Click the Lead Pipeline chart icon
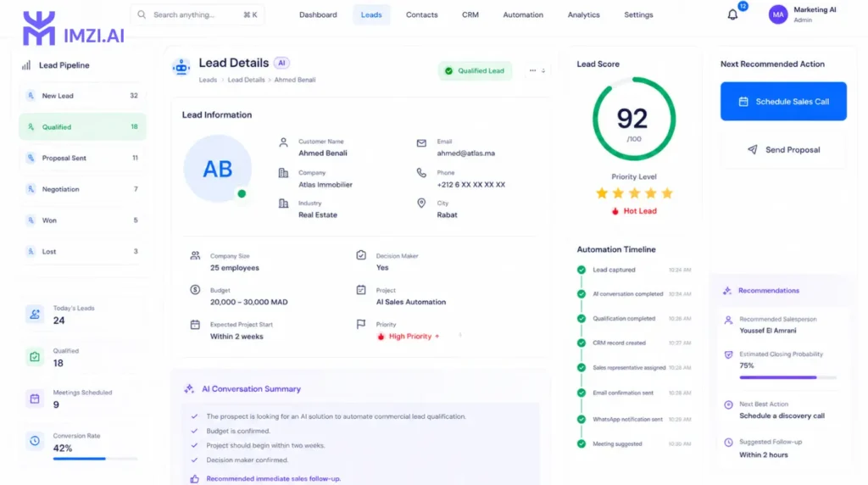This screenshot has height=485, width=868. coord(26,65)
